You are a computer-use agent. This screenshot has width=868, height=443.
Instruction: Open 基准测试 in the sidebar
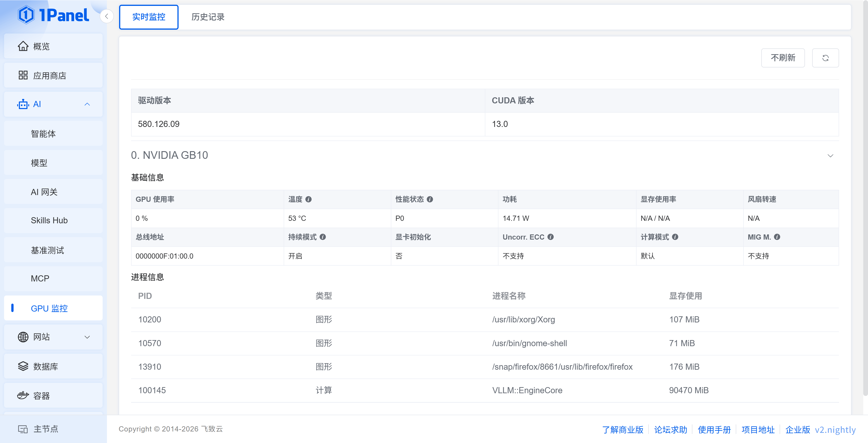53,250
